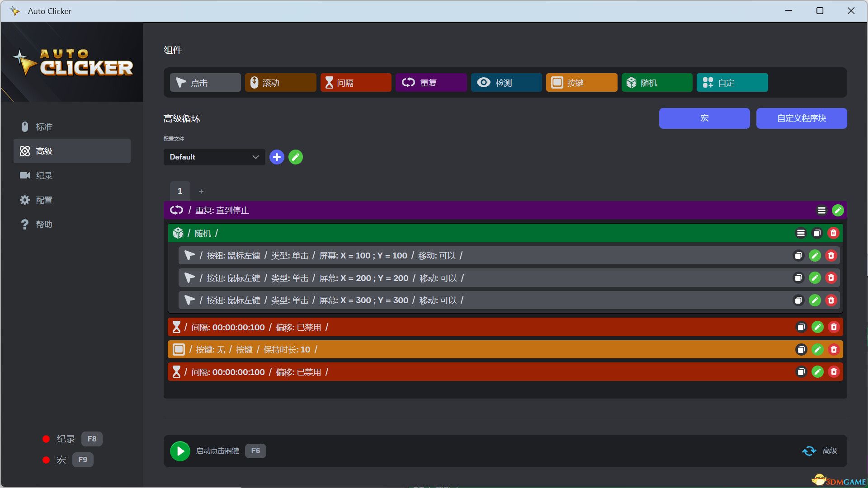Screen dimensions: 868x488
Task: Start the clicker with the green play button
Action: point(180,451)
